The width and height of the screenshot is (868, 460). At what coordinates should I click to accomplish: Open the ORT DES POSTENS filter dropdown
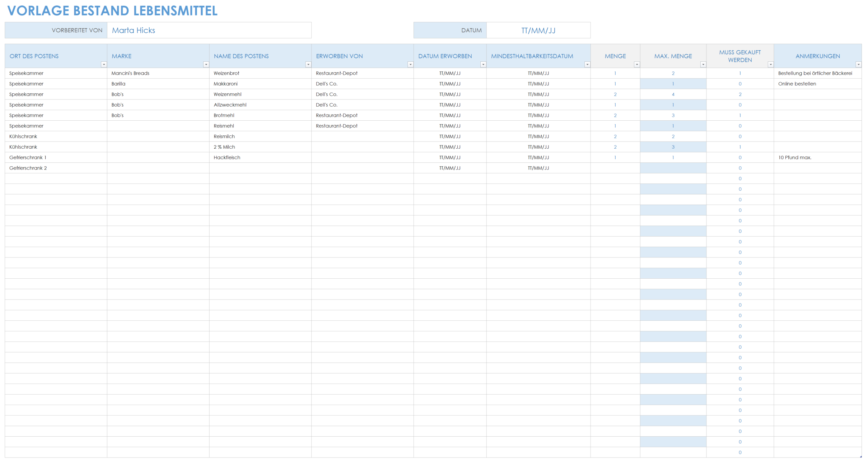[104, 65]
